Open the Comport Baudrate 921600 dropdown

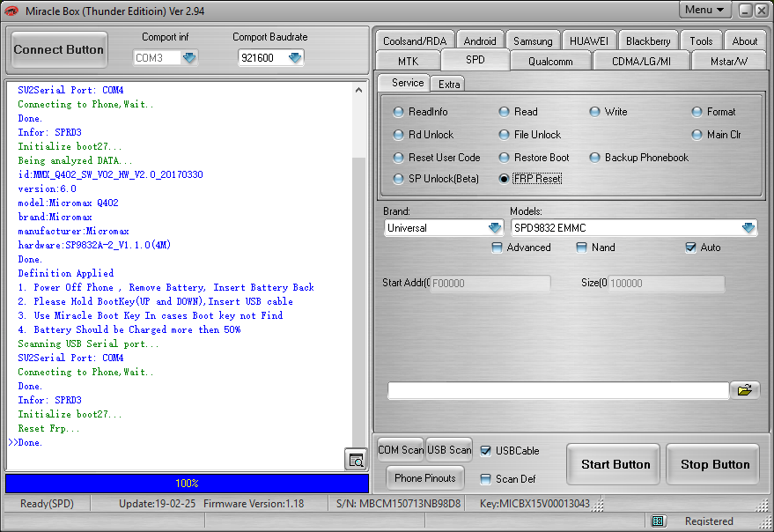point(295,58)
